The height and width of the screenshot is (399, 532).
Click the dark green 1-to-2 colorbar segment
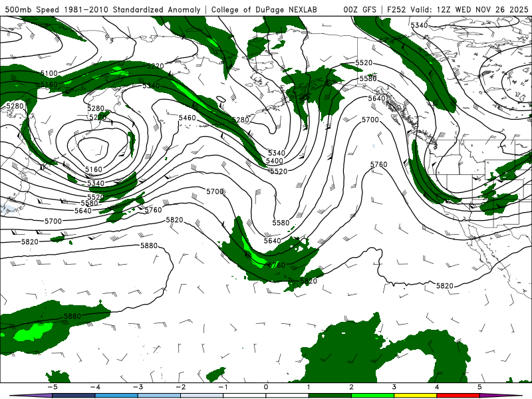pos(330,396)
